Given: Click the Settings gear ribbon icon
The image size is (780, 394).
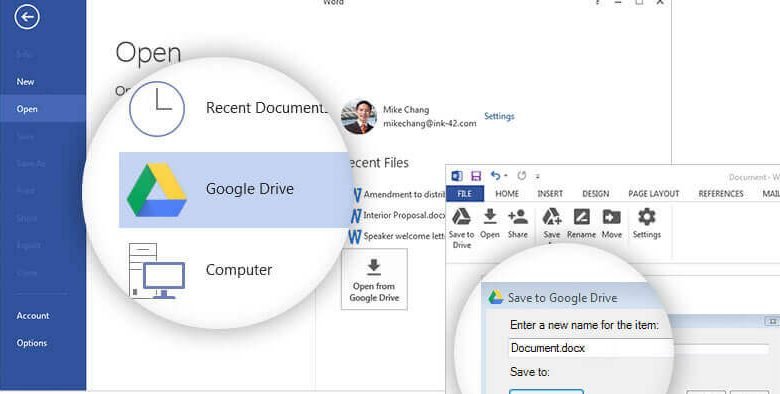Looking at the screenshot, I should pos(647,217).
